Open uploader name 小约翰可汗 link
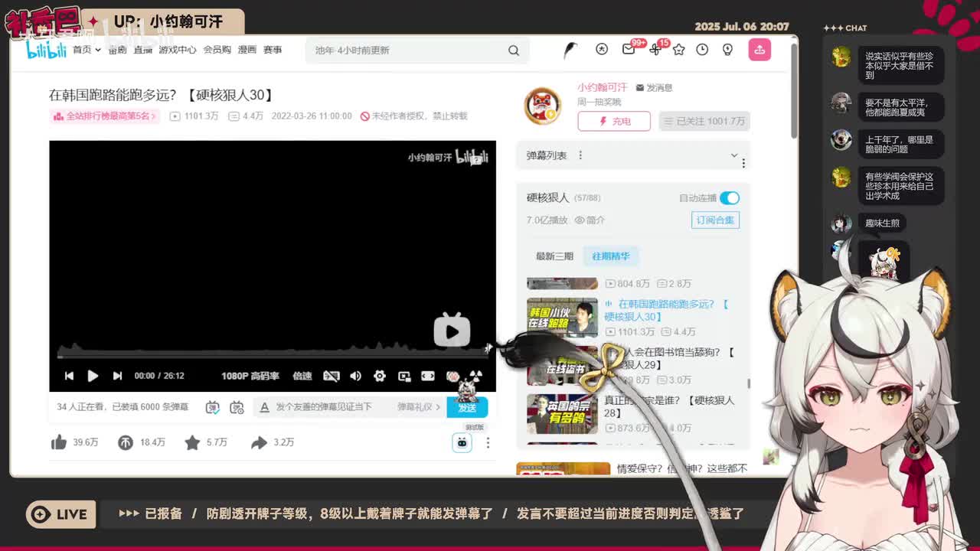Image resolution: width=980 pixels, height=551 pixels. (603, 87)
